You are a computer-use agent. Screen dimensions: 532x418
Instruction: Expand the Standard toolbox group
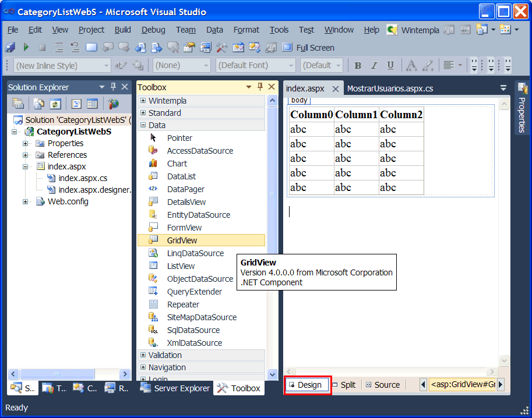pyautogui.click(x=143, y=113)
